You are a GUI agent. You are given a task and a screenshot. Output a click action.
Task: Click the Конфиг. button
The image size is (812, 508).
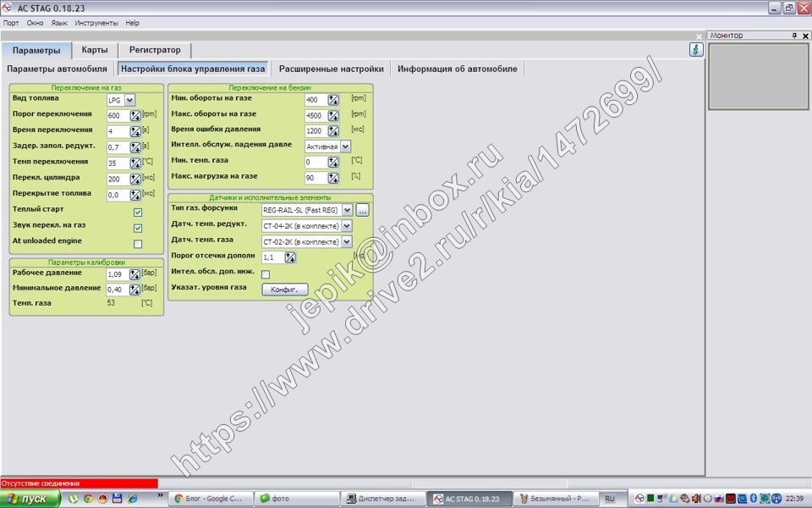click(285, 290)
